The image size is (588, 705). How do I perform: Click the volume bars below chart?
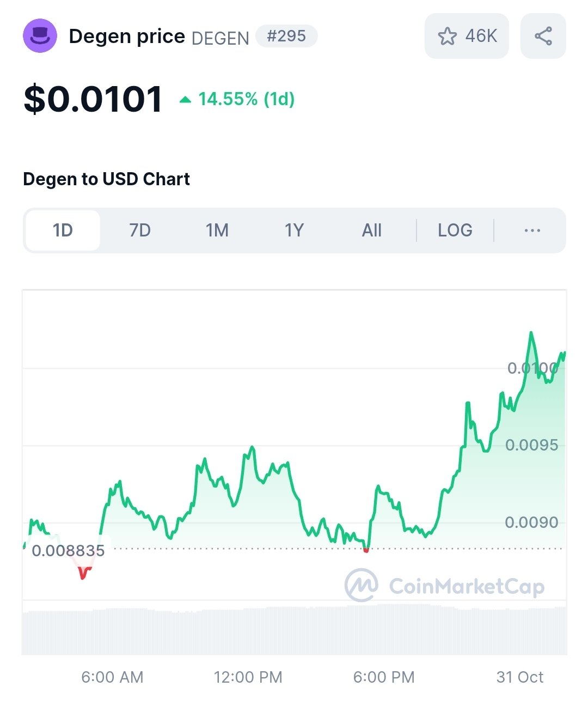click(x=294, y=629)
